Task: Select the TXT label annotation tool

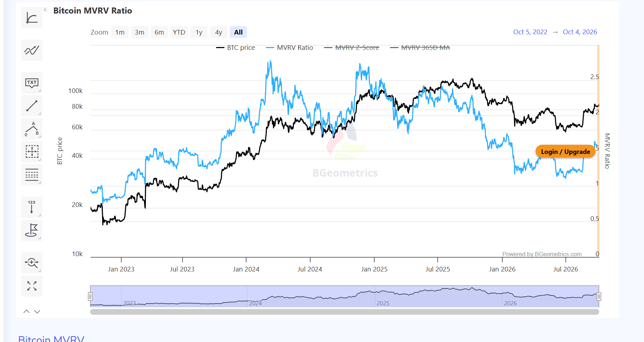Action: (x=32, y=83)
